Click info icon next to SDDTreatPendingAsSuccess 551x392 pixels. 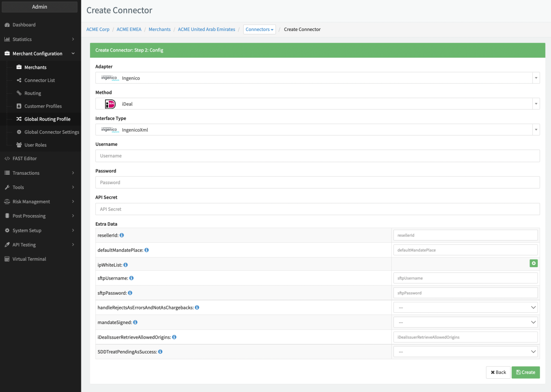tap(160, 352)
